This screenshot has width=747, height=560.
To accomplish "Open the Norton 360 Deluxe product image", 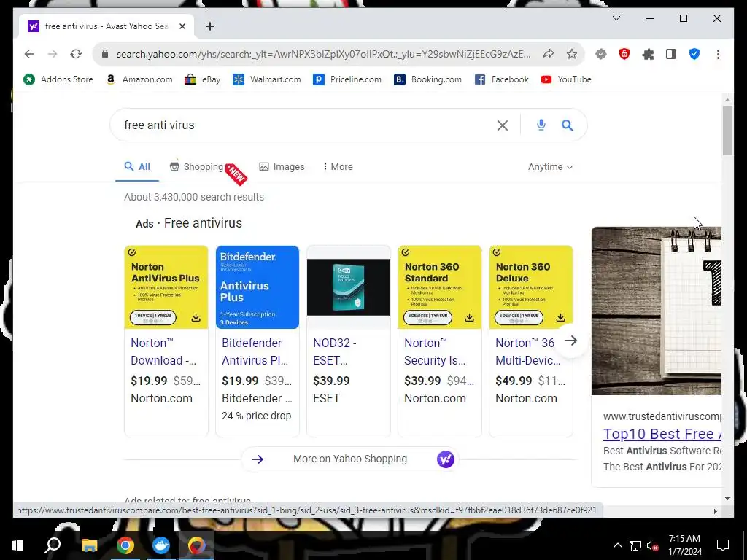I will pos(531,287).
